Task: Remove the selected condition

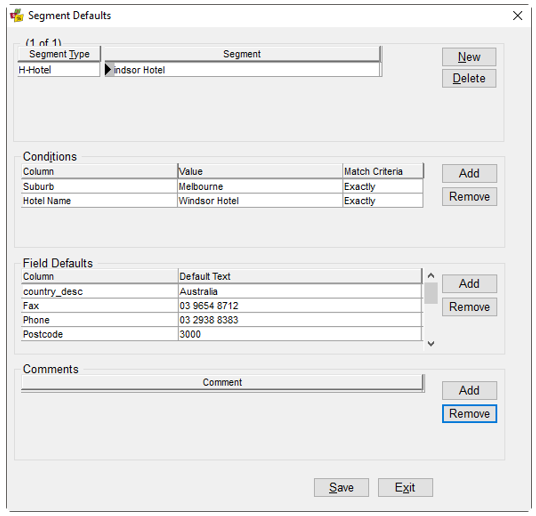Action: [x=469, y=197]
